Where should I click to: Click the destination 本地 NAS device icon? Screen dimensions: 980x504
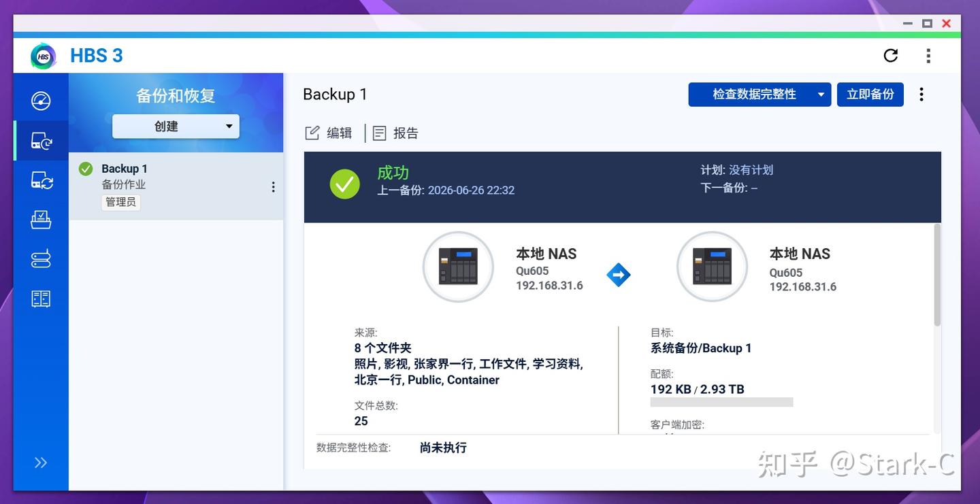tap(713, 267)
